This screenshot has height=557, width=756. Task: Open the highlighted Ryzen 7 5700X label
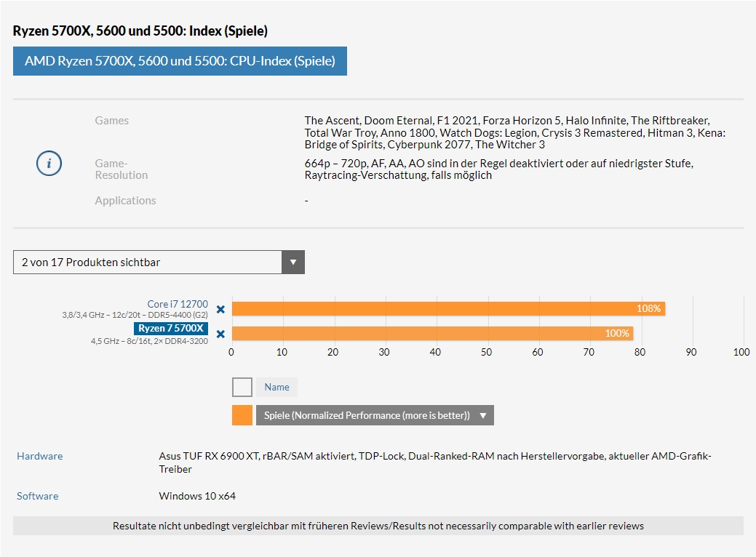[x=171, y=328]
